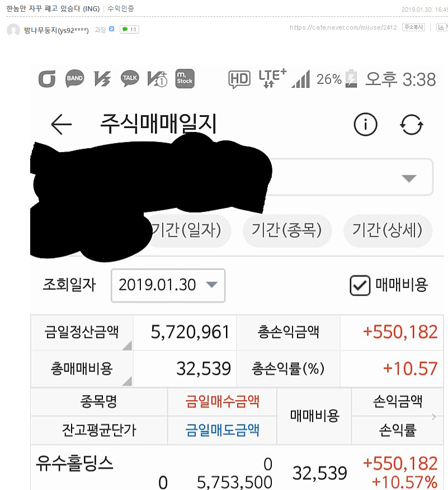The image size is (448, 490).
Task: Switch to the 기간(종목) tab
Action: (287, 230)
